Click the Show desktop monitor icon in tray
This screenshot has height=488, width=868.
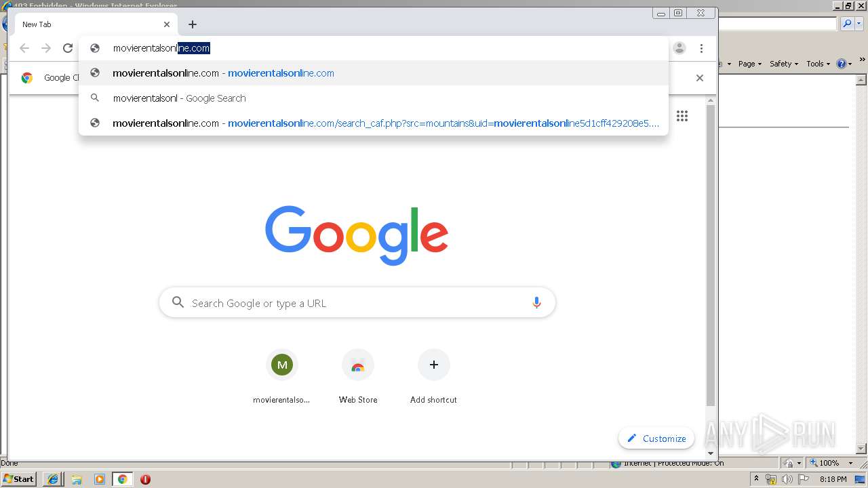click(860, 479)
